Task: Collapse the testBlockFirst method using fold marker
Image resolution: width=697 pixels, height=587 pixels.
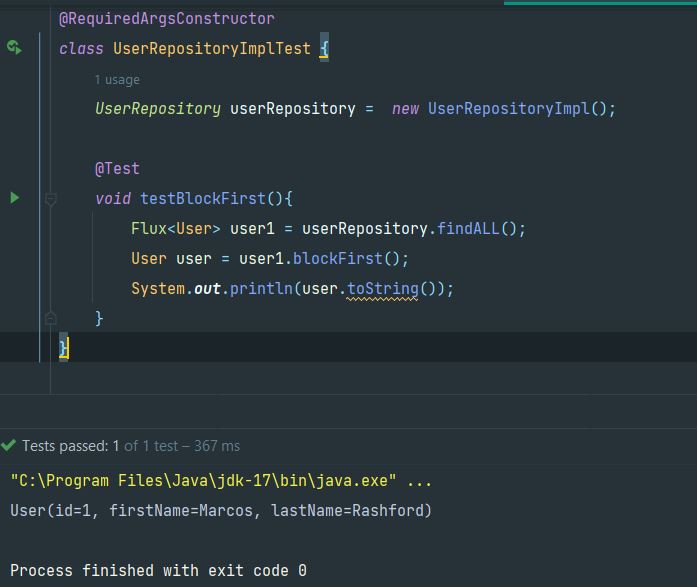Action: [x=50, y=199]
